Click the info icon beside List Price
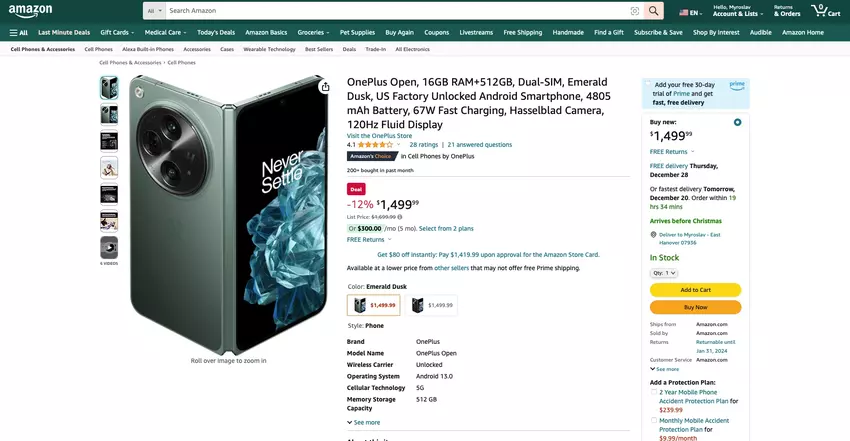 [x=400, y=217]
